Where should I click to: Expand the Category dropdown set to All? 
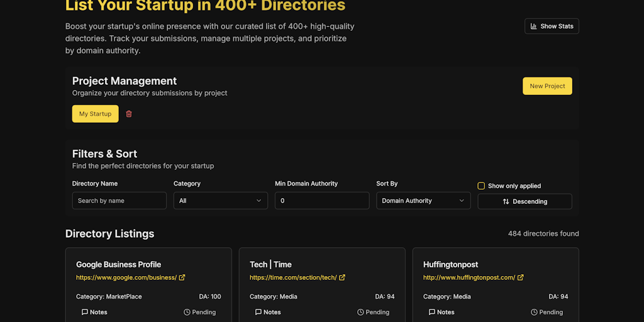pos(221,201)
